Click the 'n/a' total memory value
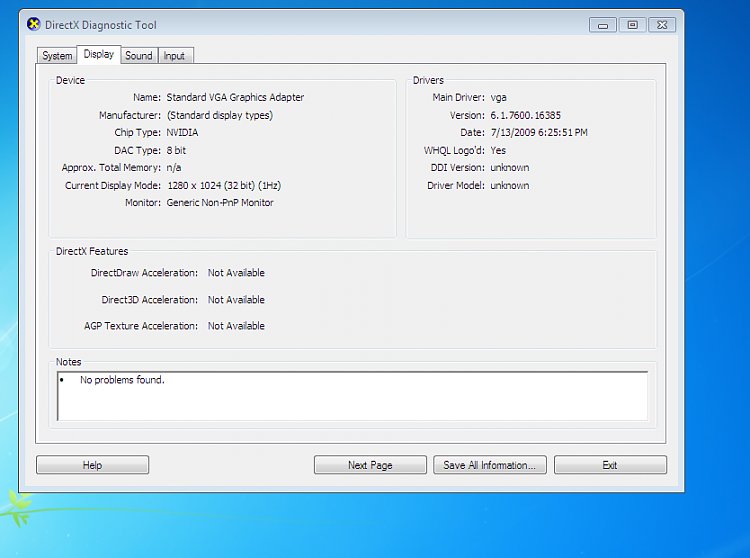750x558 pixels. 174,168
